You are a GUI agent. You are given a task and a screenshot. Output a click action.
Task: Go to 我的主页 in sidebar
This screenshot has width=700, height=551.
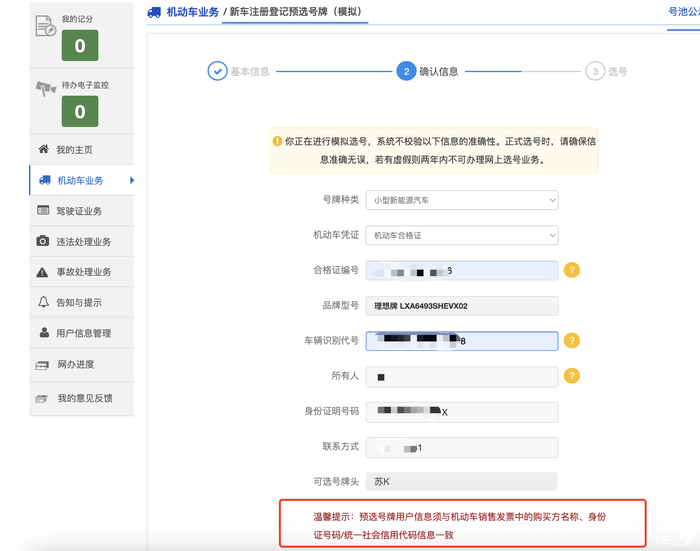click(74, 150)
